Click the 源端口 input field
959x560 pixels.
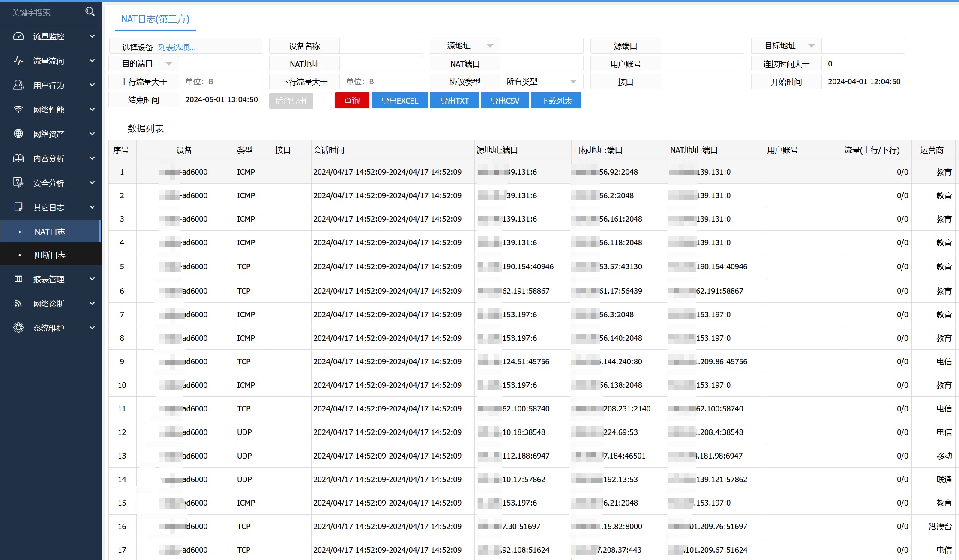point(702,46)
